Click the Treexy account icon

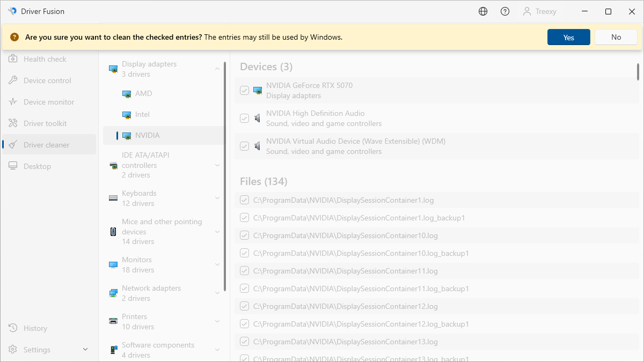coord(527,11)
